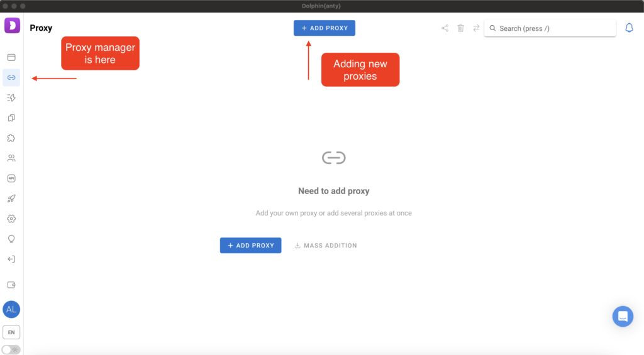Open the extensions puzzle icon
644x355 pixels.
(11, 138)
